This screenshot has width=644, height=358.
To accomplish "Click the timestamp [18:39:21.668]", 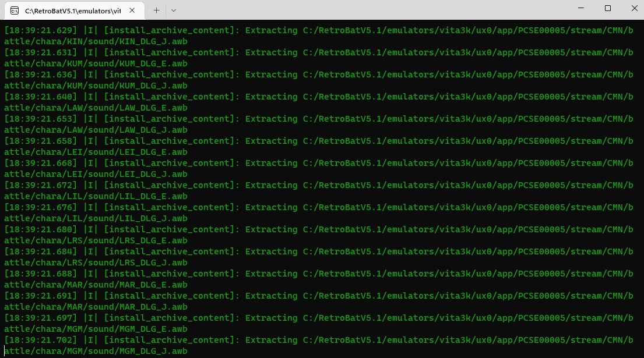I will (x=41, y=163).
